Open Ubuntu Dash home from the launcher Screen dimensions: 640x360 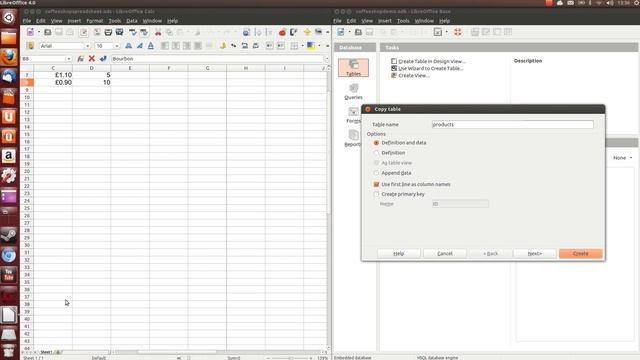click(x=9, y=18)
